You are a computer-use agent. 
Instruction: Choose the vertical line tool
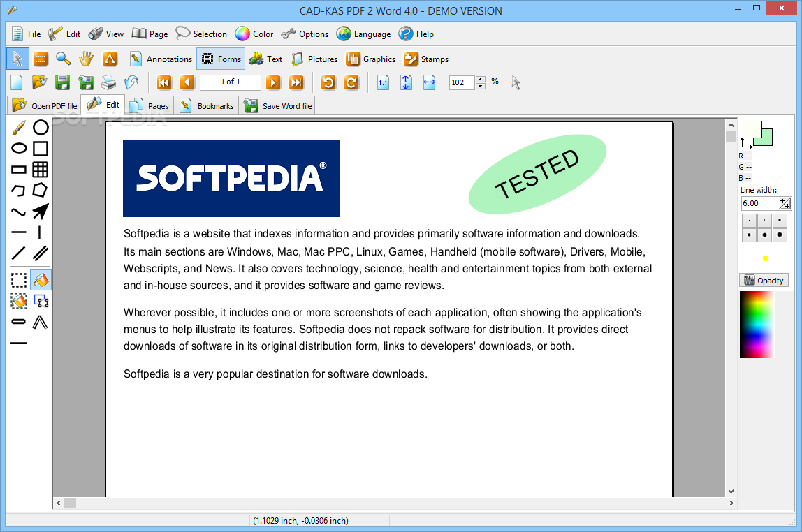click(x=41, y=232)
